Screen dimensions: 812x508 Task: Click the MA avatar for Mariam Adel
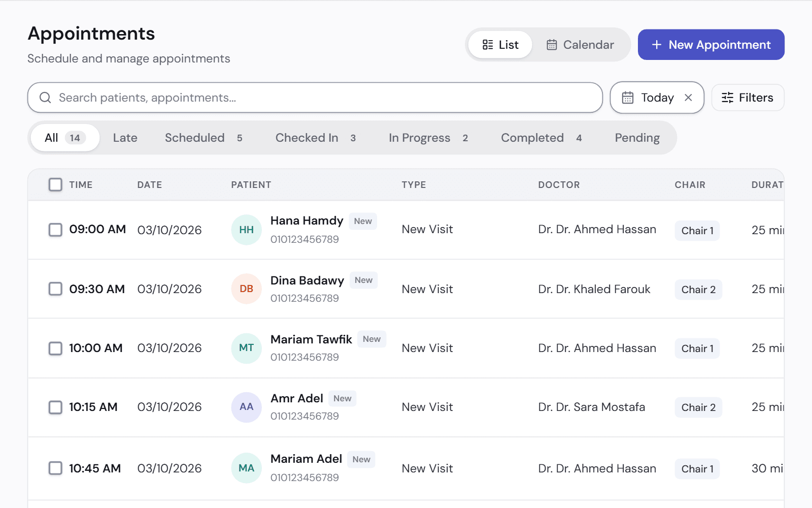247,468
